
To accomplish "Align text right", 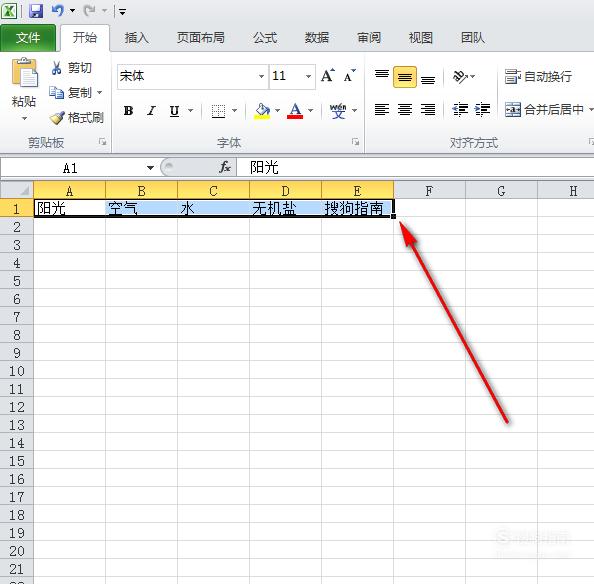I will 428,109.
